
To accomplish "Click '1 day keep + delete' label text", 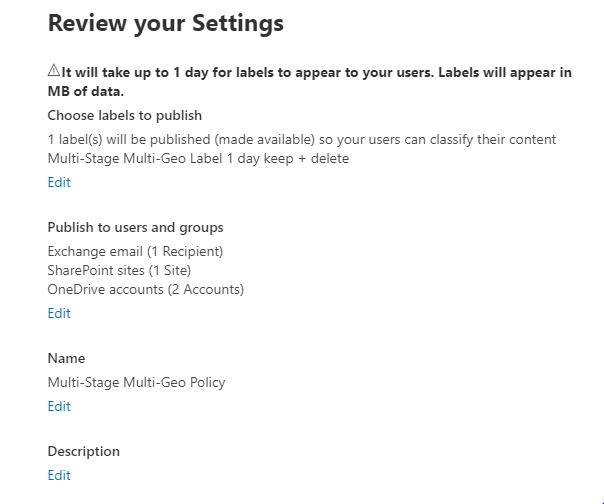I will click(x=287, y=158).
